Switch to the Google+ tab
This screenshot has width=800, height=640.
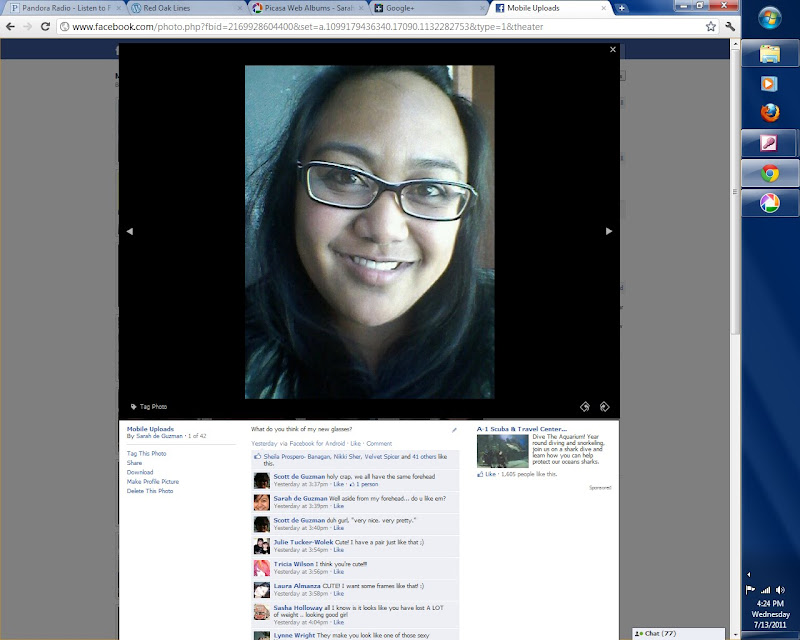(428, 8)
